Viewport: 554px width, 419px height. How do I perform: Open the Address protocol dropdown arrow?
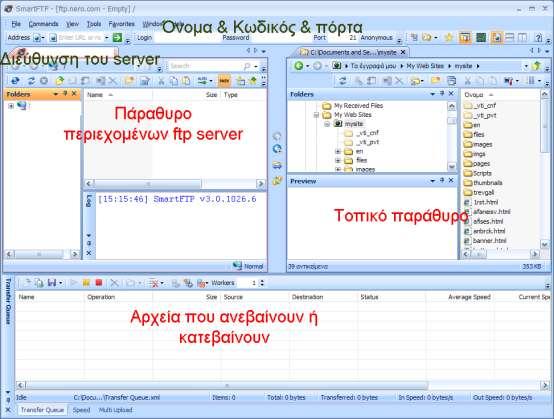click(x=43, y=37)
